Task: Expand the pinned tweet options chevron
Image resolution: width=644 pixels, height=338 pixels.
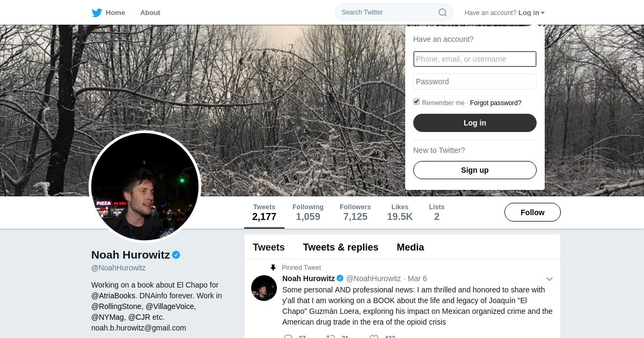Action: coord(549,279)
